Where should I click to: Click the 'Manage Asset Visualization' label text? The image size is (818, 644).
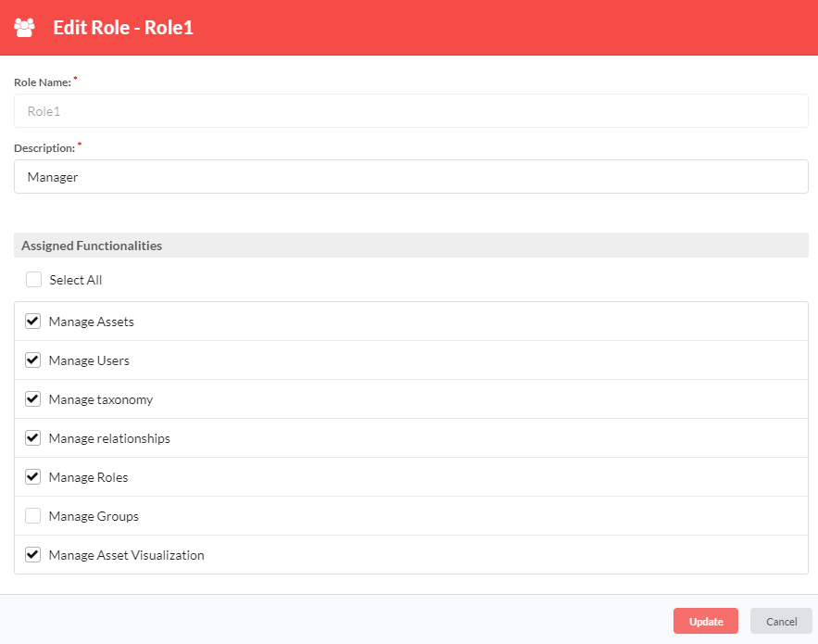(x=127, y=555)
